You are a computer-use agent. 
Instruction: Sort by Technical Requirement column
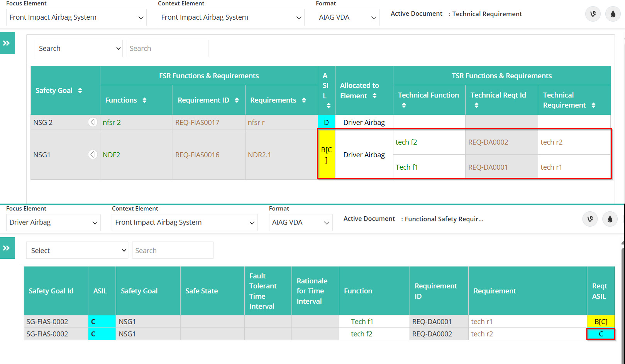(x=593, y=105)
